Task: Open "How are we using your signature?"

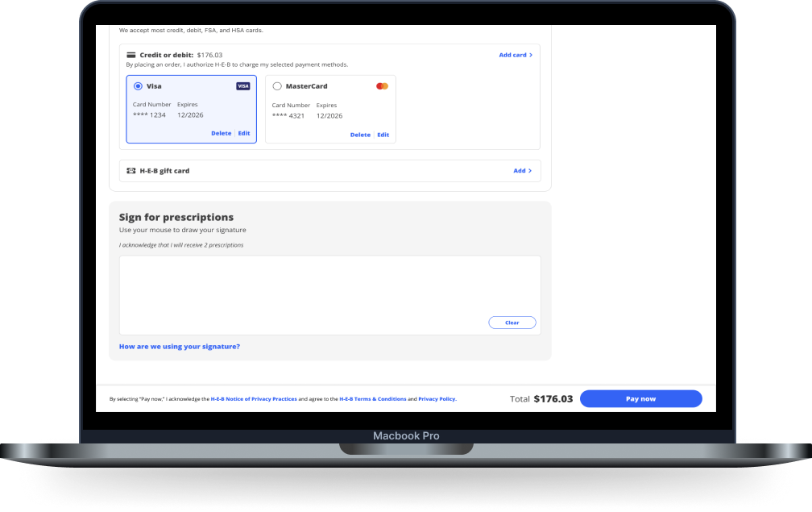Action: pos(179,347)
